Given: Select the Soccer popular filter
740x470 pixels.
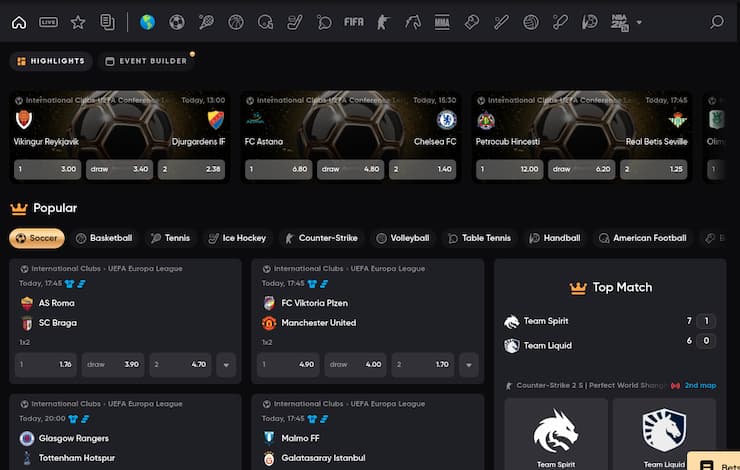Looking at the screenshot, I should click(x=37, y=238).
